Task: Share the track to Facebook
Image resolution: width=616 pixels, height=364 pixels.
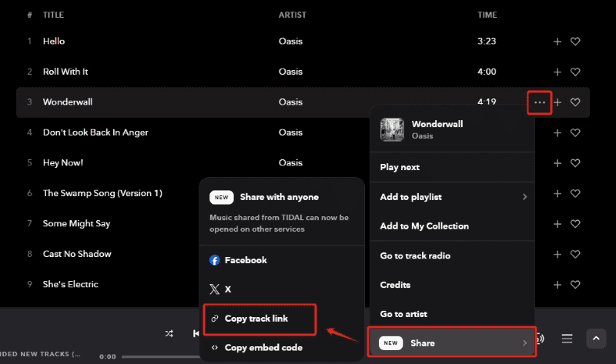Action: [x=282, y=260]
